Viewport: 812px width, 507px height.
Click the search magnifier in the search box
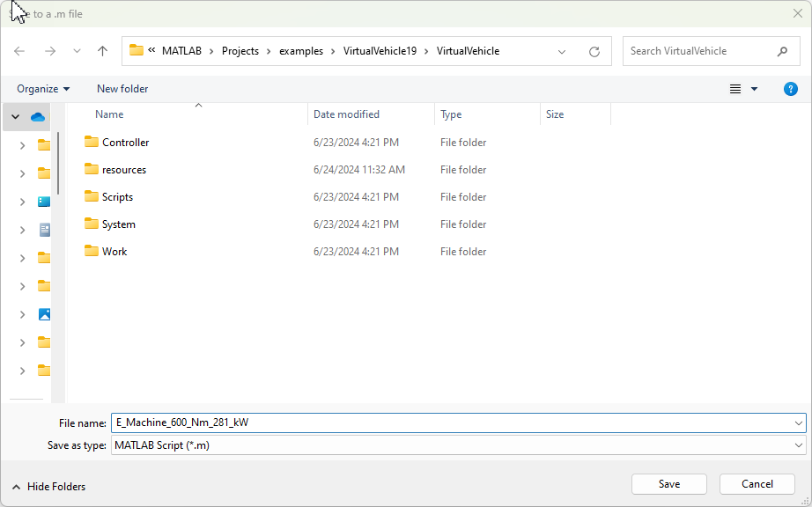click(782, 51)
